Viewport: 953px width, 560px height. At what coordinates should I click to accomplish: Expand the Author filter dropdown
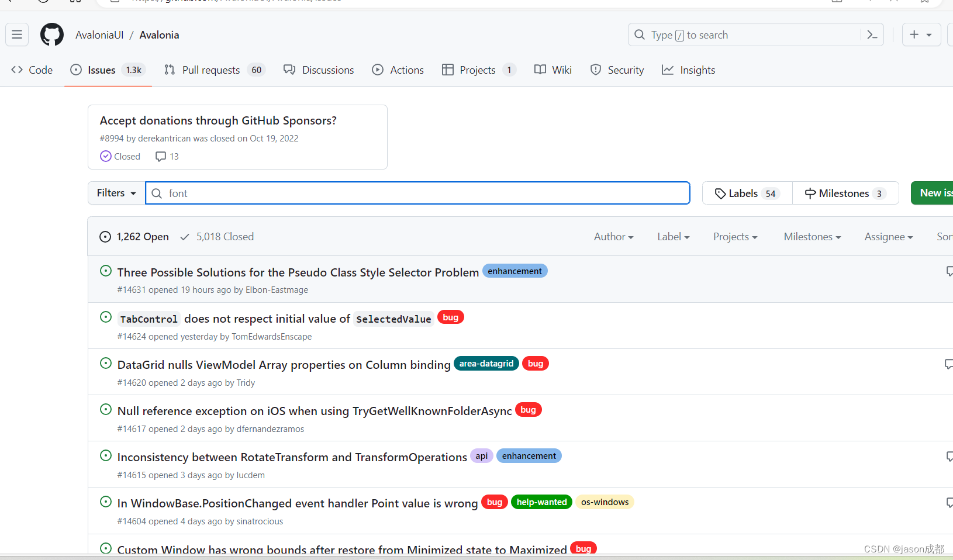click(614, 237)
